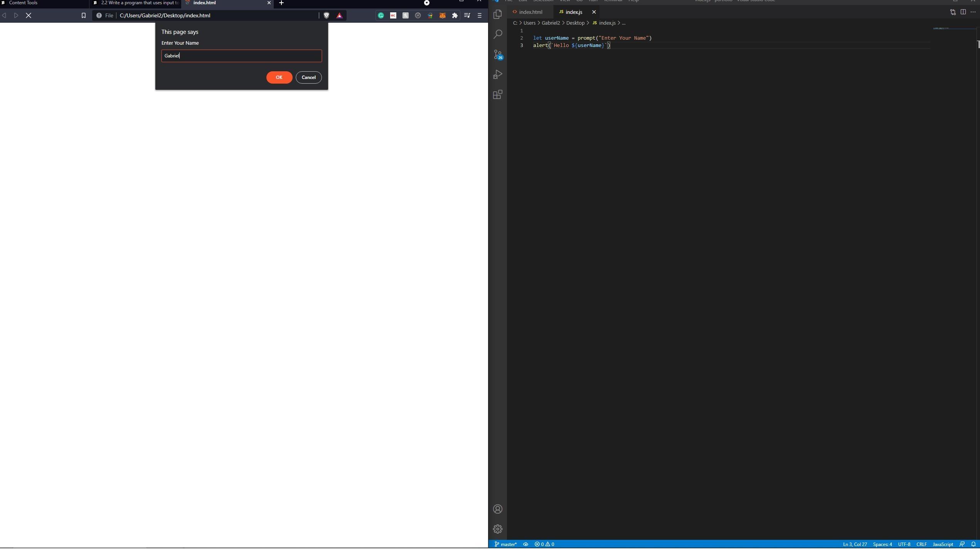Bookmark the page with the bookmark icon
Image resolution: width=980 pixels, height=551 pixels.
coord(83,15)
